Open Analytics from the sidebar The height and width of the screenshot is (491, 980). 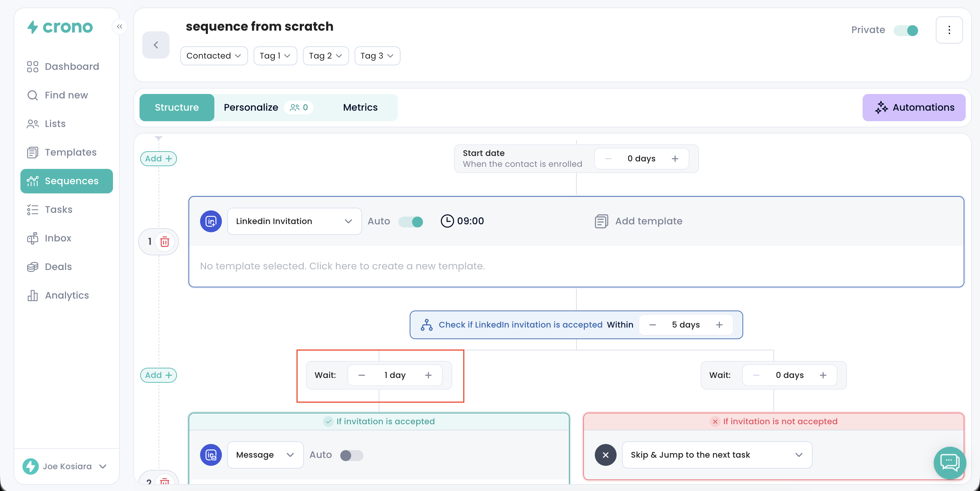tap(67, 295)
